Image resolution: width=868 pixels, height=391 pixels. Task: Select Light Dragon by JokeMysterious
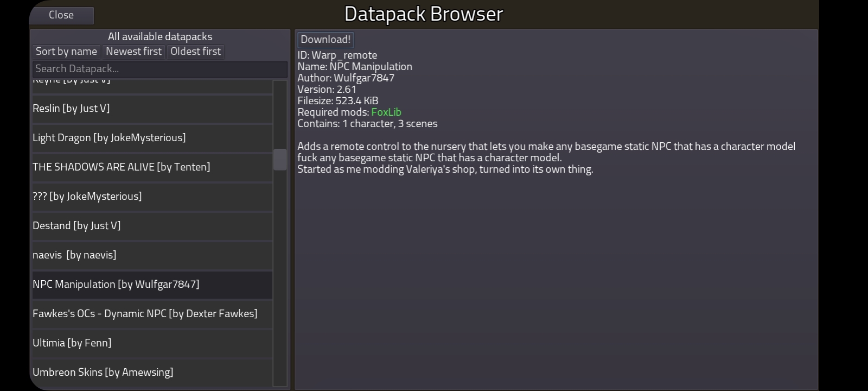click(x=152, y=138)
